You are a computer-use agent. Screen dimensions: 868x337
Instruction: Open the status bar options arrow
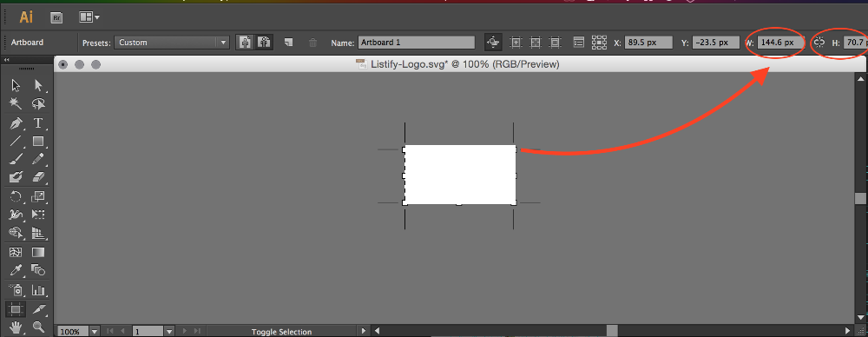(364, 332)
